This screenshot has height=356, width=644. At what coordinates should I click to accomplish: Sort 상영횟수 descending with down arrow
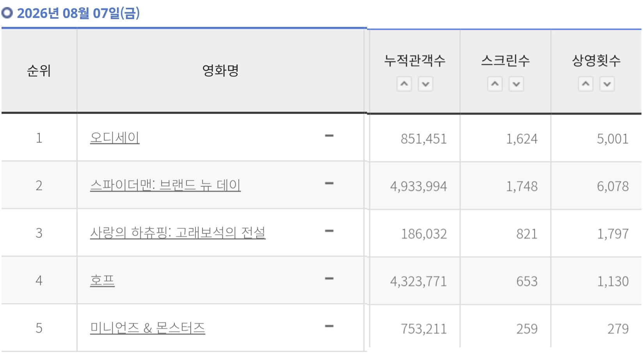tap(607, 84)
